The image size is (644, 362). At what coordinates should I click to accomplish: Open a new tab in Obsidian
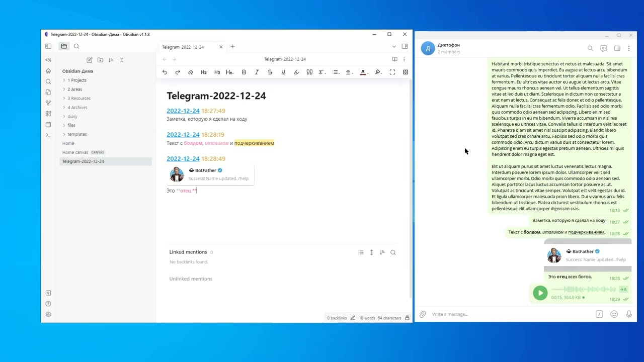click(232, 47)
